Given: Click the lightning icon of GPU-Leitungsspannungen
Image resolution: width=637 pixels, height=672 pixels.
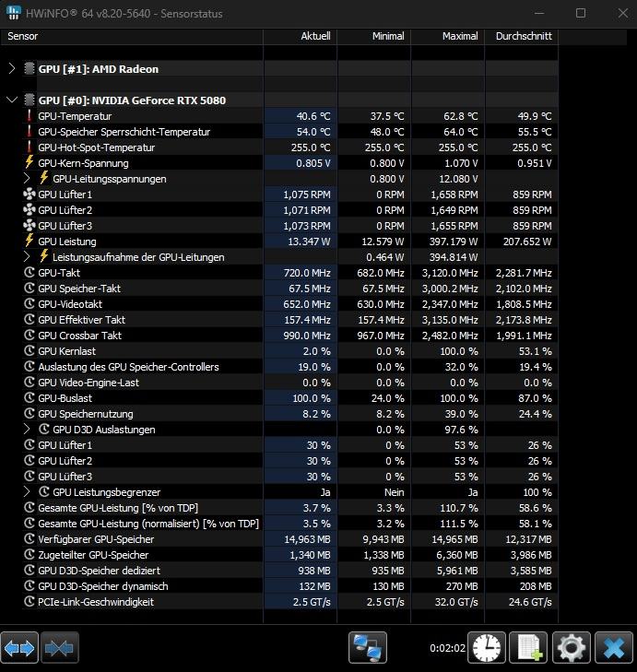Looking at the screenshot, I should (x=43, y=179).
